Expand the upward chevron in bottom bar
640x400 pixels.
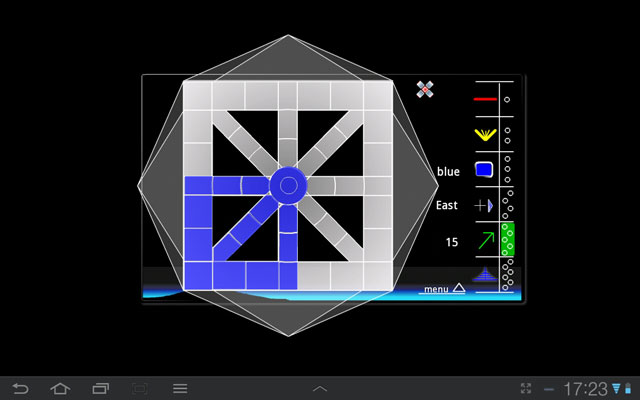coord(320,389)
